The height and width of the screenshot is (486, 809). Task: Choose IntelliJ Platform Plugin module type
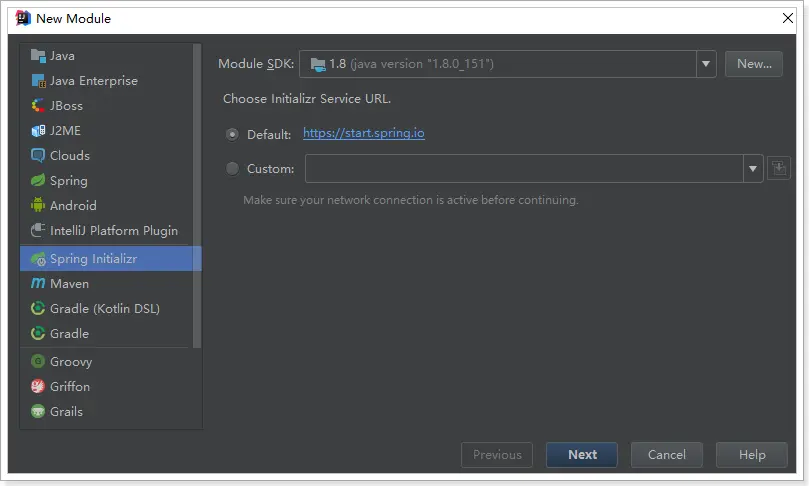tap(113, 231)
